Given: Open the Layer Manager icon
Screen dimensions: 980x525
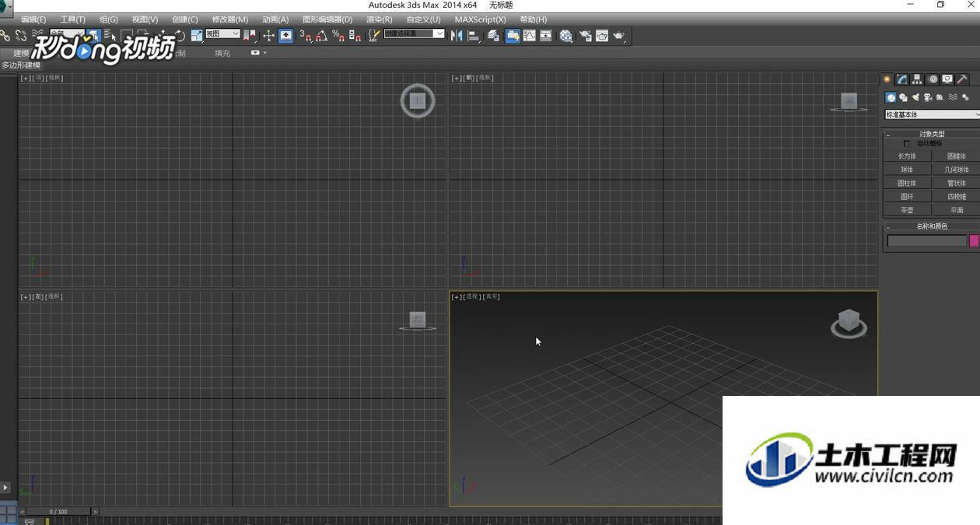Looking at the screenshot, I should [493, 35].
